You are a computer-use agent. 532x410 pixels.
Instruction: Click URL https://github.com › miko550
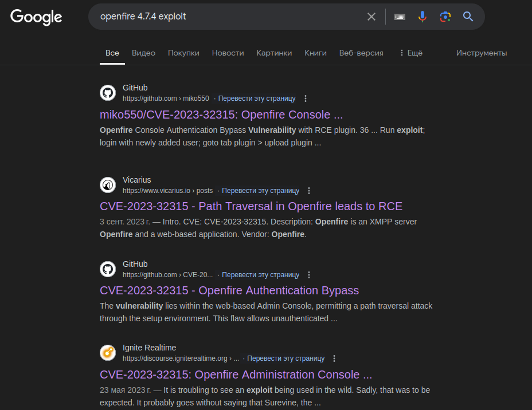(x=166, y=98)
